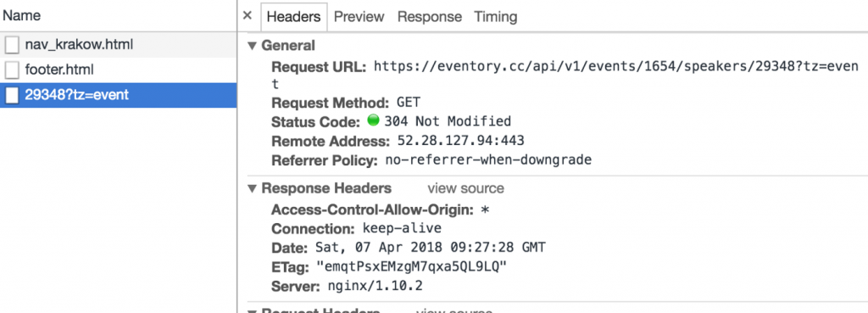This screenshot has height=313, width=868.
Task: Collapse the Request Headers section triangle
Action: [x=253, y=310]
